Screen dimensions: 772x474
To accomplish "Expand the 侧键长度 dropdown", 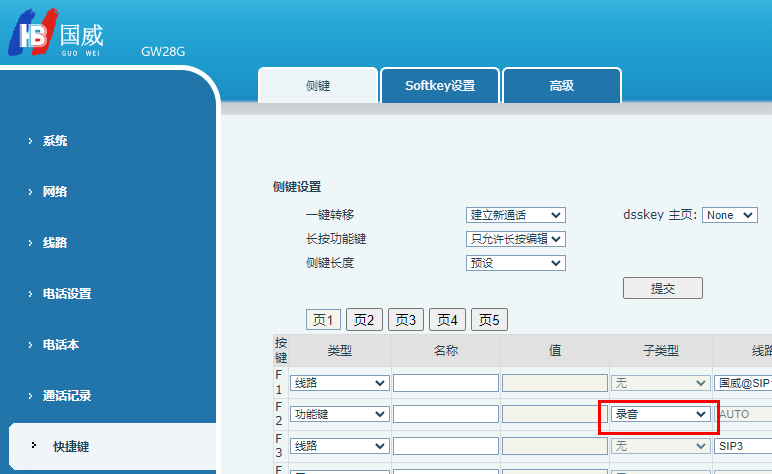I will pyautogui.click(x=515, y=263).
